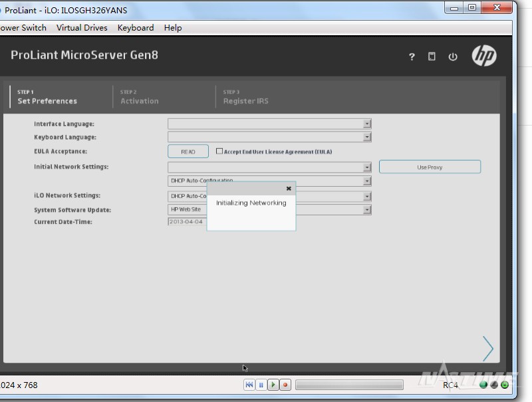532x402 pixels.
Task: Click the green play button
Action: tap(273, 385)
